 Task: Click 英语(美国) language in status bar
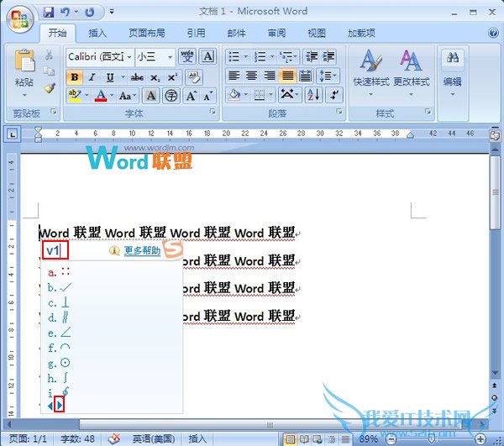(154, 439)
